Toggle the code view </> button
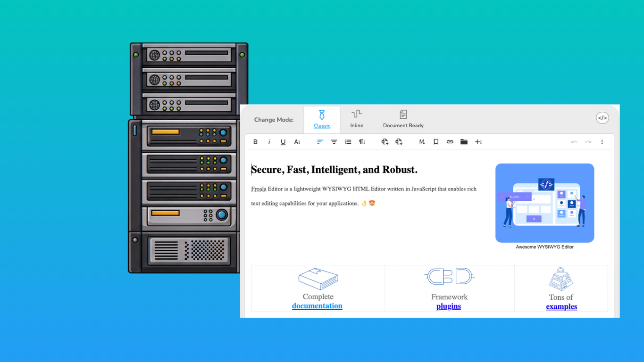 (602, 118)
